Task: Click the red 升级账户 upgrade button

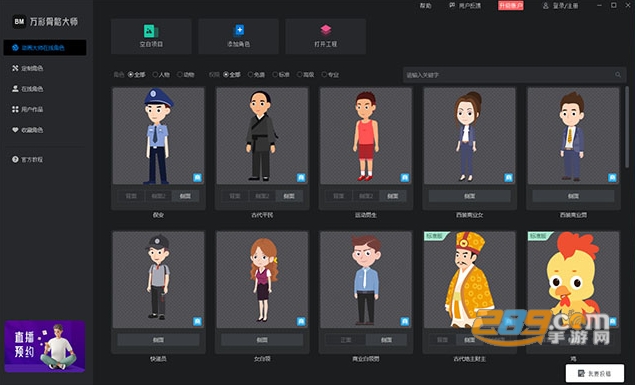Action: (x=511, y=6)
